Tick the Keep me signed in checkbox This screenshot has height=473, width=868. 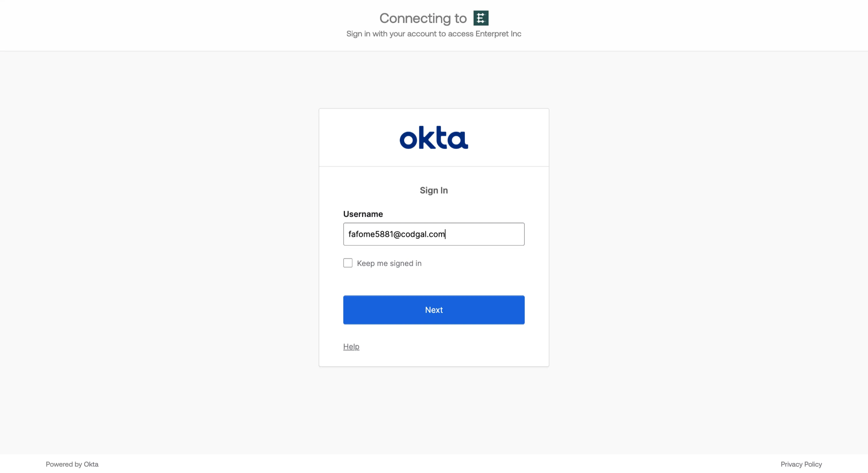coord(348,263)
